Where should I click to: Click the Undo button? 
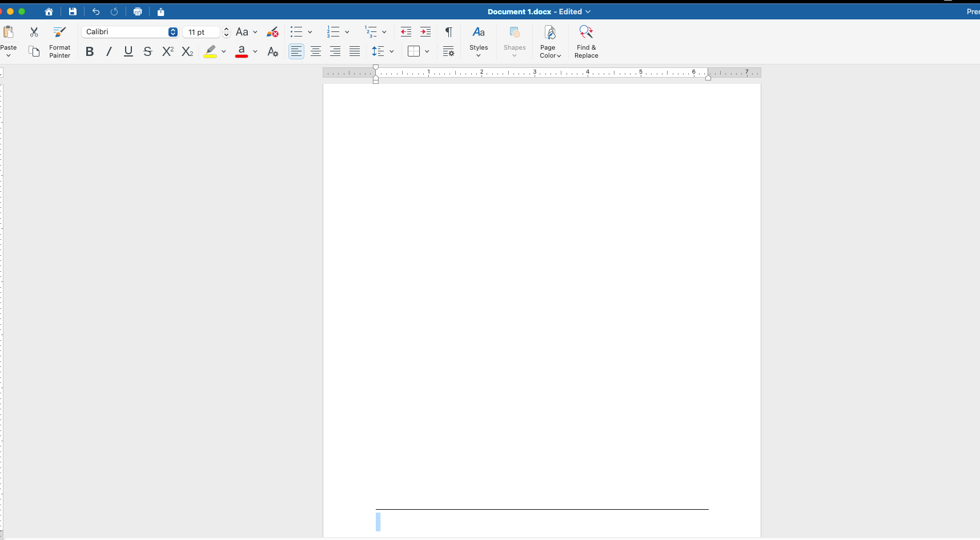pos(96,11)
